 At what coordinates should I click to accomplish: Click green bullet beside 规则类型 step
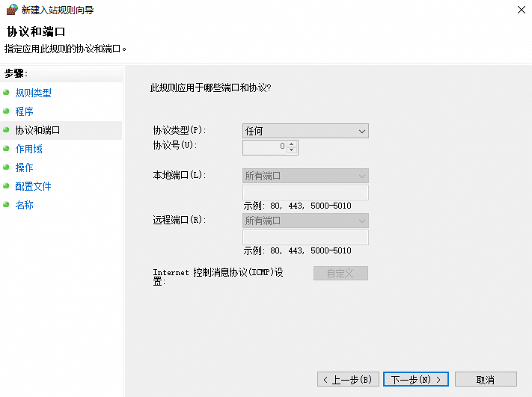[x=7, y=93]
